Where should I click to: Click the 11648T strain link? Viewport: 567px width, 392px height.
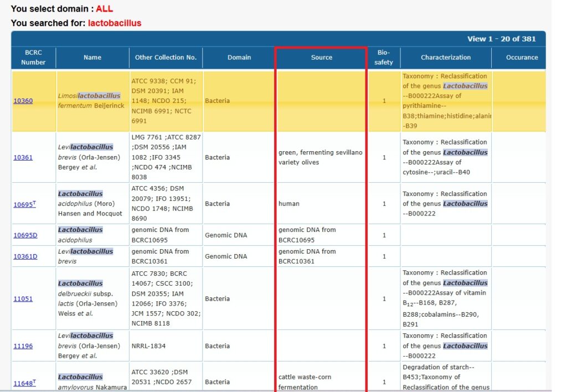point(24,383)
